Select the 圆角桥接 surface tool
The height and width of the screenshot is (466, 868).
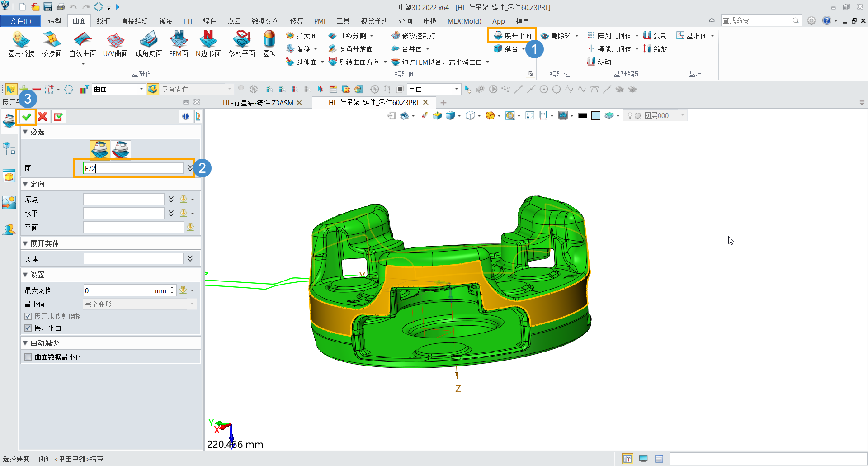coord(21,44)
